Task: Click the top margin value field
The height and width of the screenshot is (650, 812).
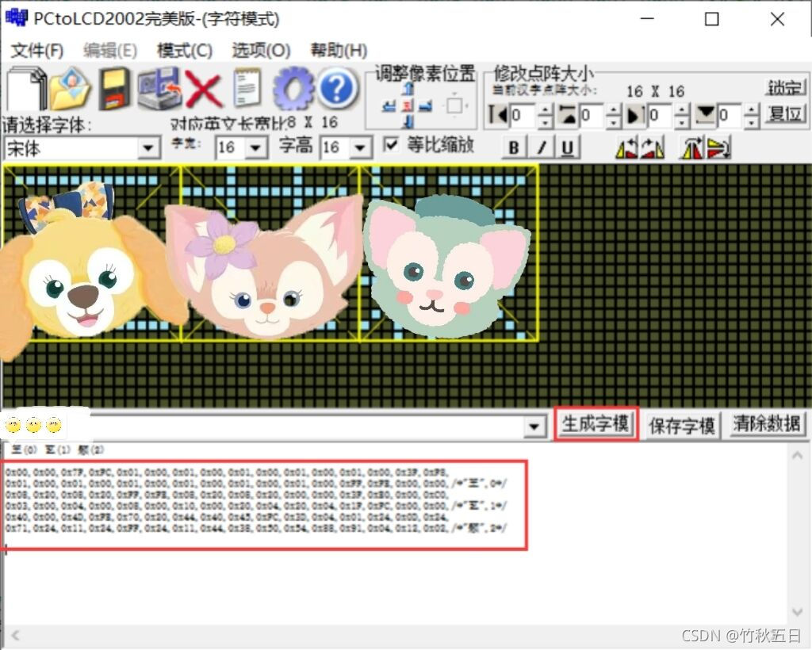Action: 592,116
